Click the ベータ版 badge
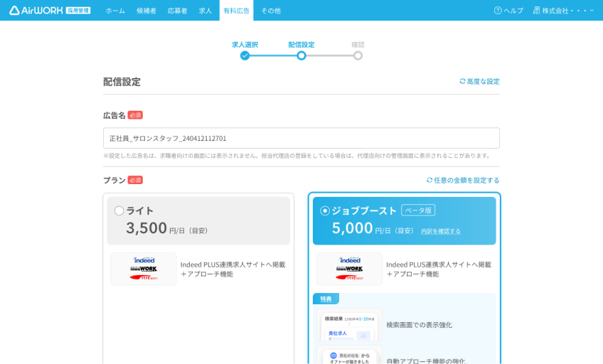This screenshot has width=603, height=364. point(418,210)
